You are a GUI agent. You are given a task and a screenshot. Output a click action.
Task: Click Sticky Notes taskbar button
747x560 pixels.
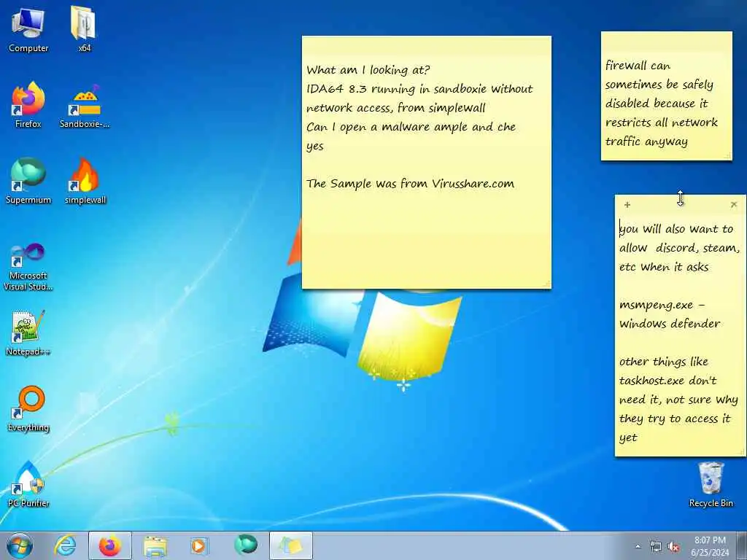290,545
